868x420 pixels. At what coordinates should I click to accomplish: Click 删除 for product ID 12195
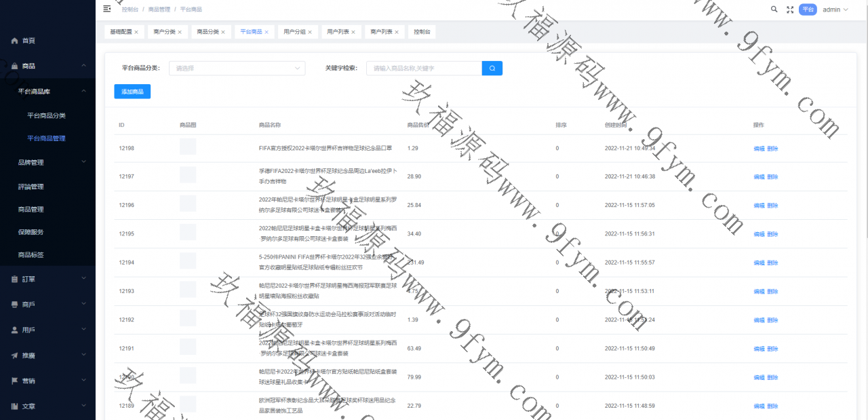[x=772, y=234]
